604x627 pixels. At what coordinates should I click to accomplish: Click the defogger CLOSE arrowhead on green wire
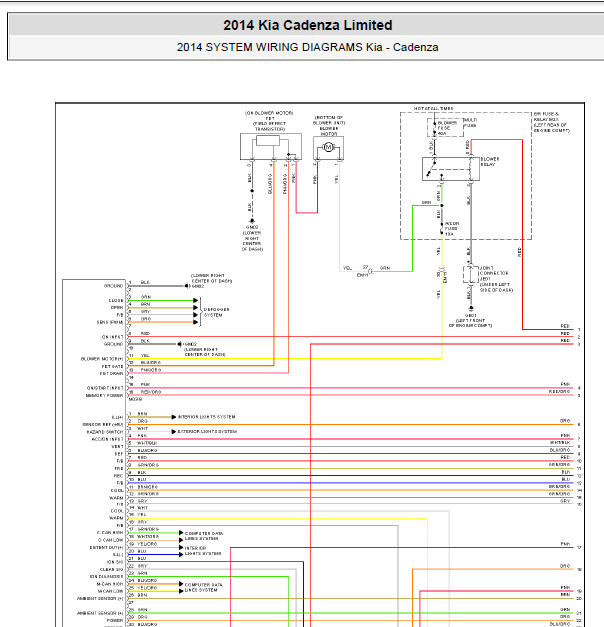click(x=196, y=300)
